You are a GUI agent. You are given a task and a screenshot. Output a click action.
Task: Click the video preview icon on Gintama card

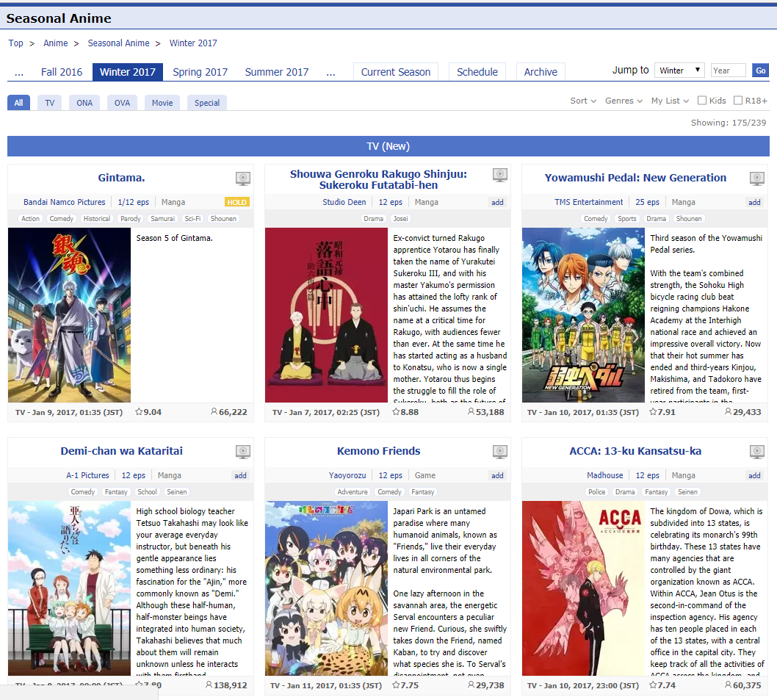tap(243, 178)
